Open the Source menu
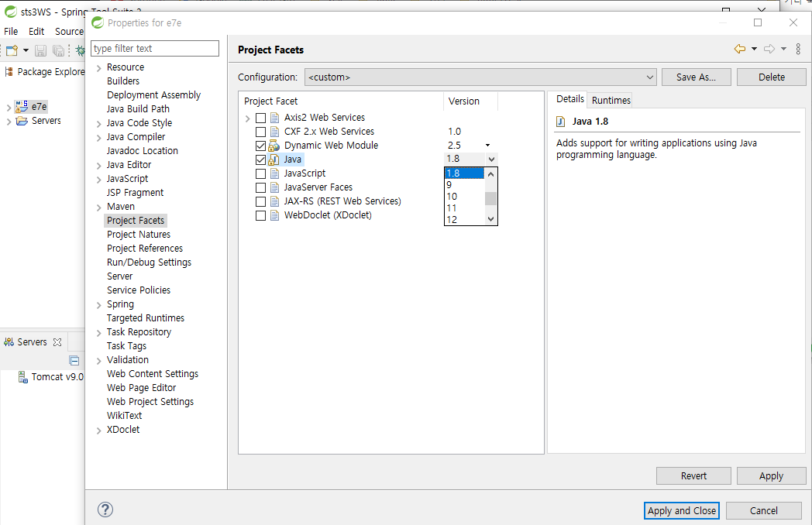 coord(69,32)
